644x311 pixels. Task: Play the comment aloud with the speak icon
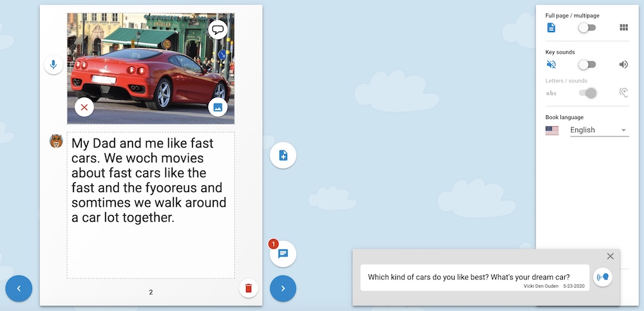tap(603, 277)
